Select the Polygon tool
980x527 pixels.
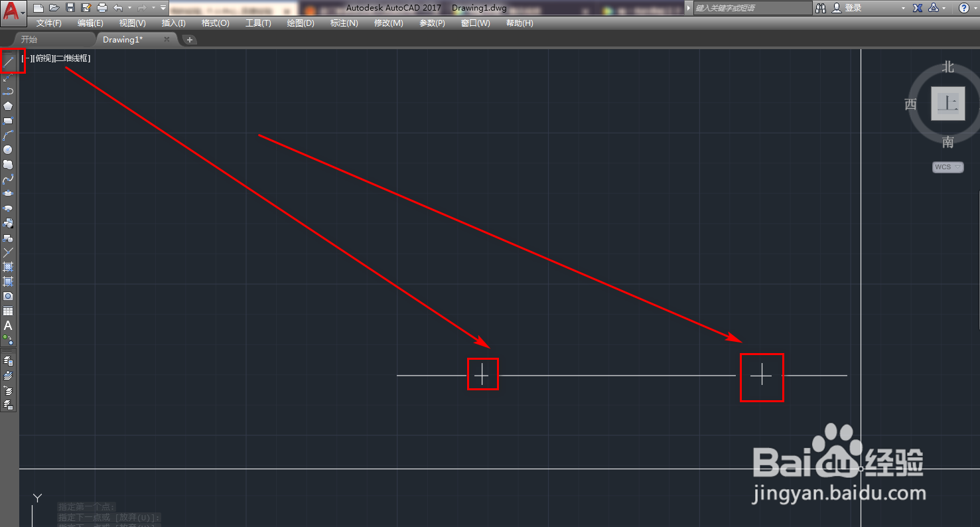(9, 106)
